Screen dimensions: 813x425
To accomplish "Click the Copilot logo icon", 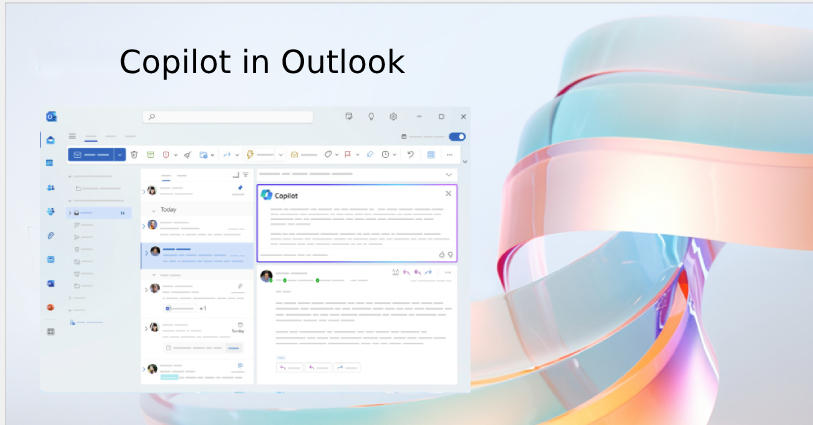I will (267, 195).
